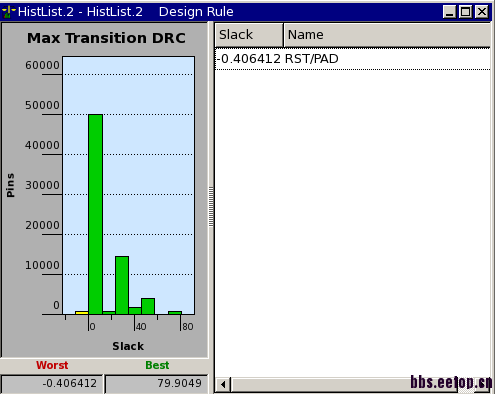Click the small green bar near slack 80
This screenshot has height=394, width=495.
pyautogui.click(x=175, y=313)
